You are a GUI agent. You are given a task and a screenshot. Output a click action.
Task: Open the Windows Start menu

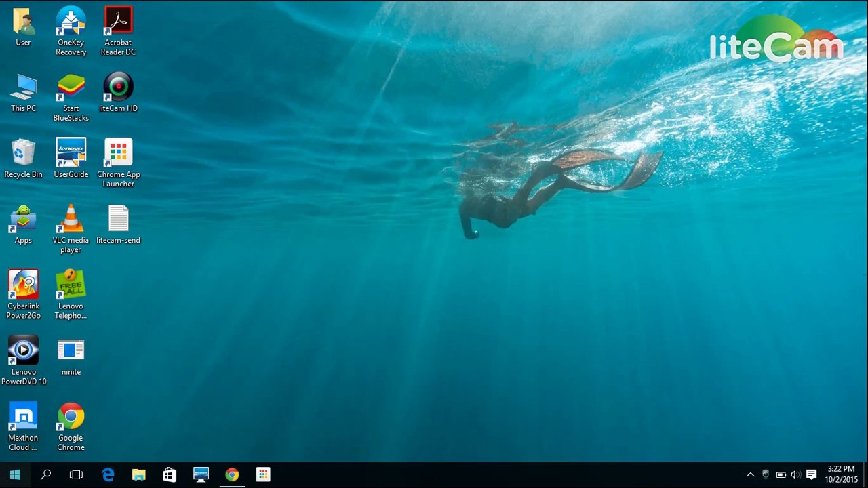coord(15,474)
